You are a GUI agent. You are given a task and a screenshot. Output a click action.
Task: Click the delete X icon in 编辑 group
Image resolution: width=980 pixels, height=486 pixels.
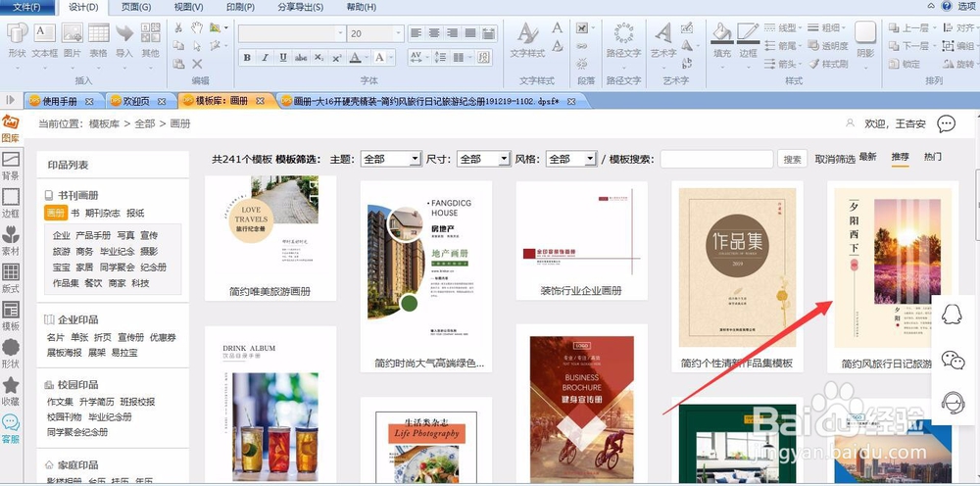(x=197, y=63)
